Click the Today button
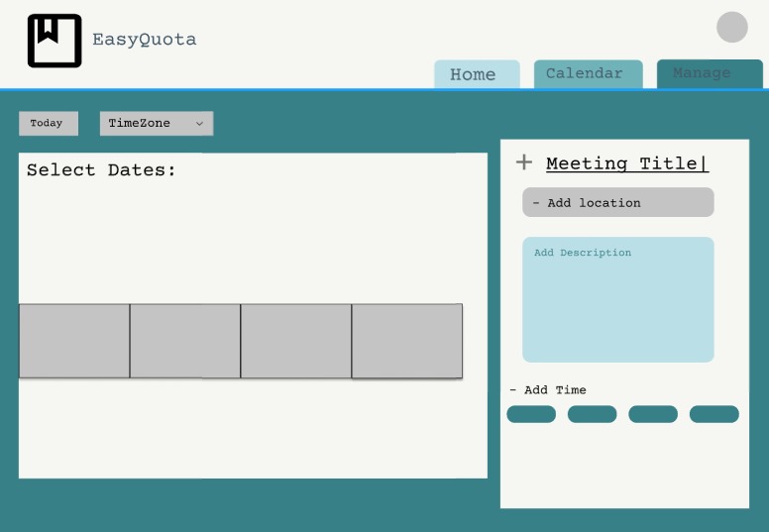 [x=49, y=123]
